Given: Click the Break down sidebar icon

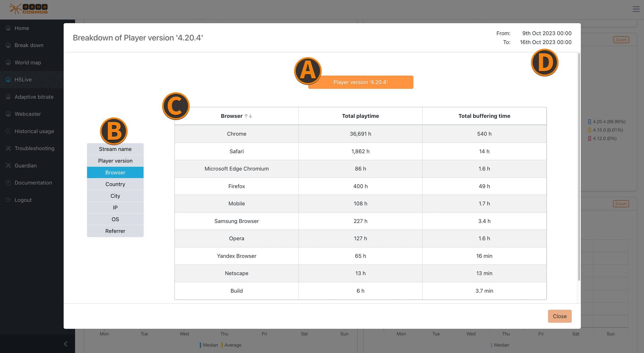Looking at the screenshot, I should (8, 45).
